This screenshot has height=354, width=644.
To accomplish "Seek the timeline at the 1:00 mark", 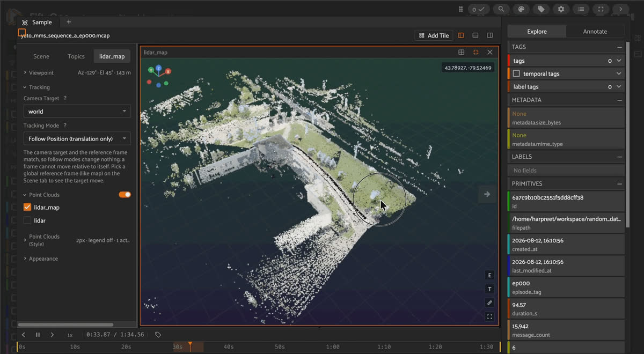I will (x=333, y=347).
